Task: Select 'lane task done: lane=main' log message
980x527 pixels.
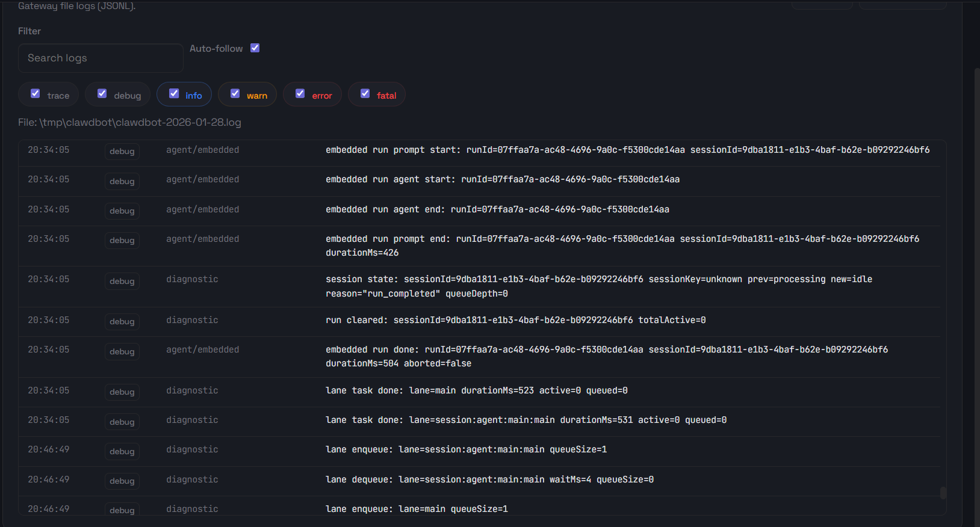Action: pos(476,390)
